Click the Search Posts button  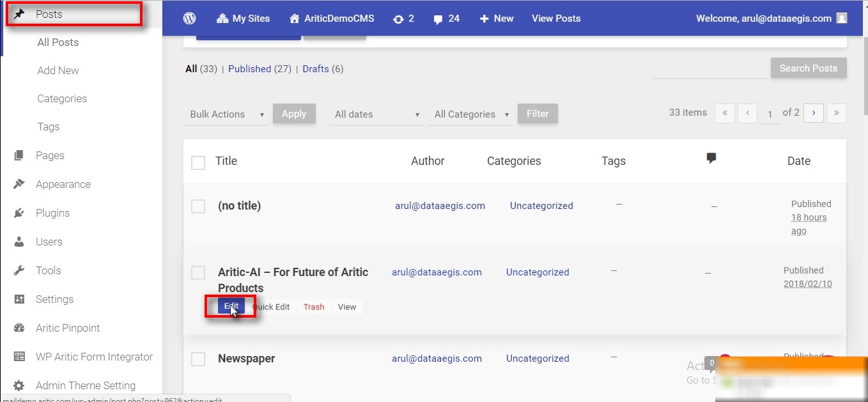[809, 68]
